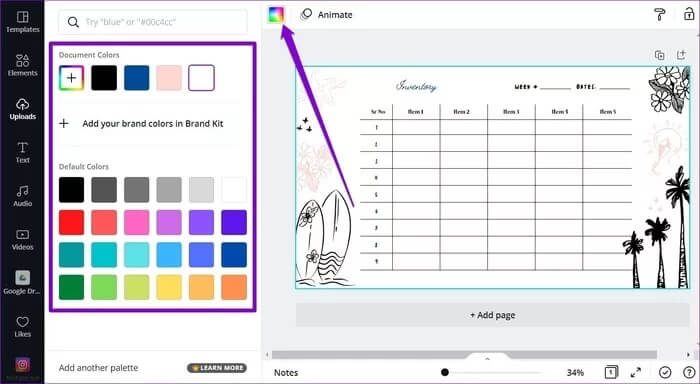Select the paint roller copy style icon
The width and height of the screenshot is (700, 384).
(659, 14)
